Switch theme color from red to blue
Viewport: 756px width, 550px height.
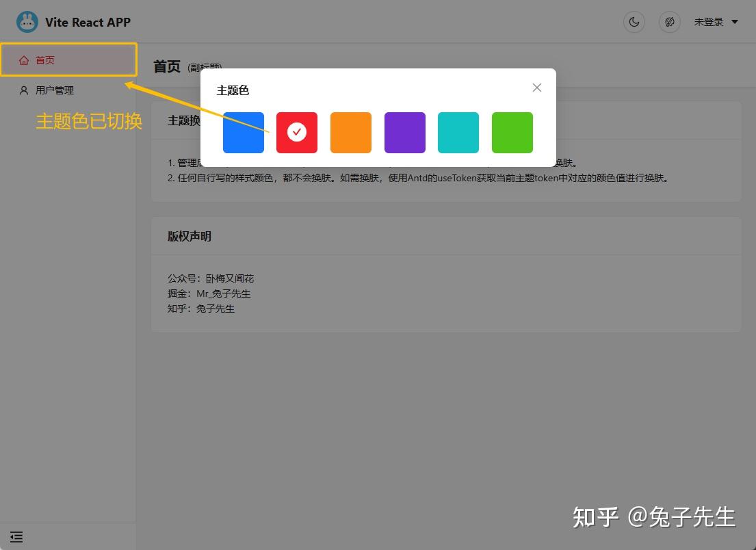pyautogui.click(x=243, y=131)
